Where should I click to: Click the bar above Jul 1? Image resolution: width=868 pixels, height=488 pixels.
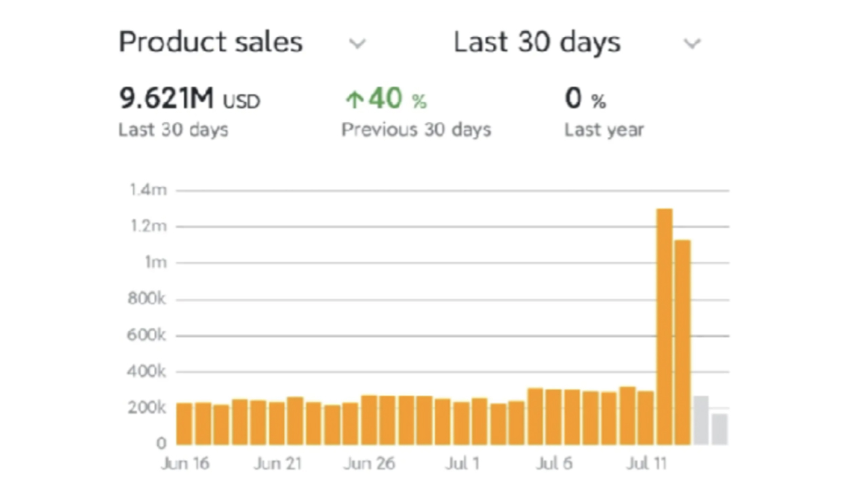462,420
